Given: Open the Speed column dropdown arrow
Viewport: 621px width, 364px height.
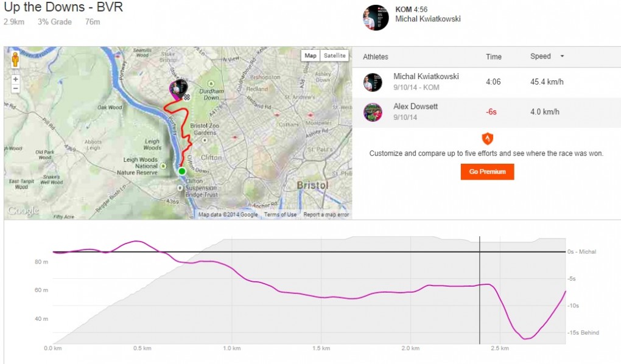Looking at the screenshot, I should click(562, 57).
